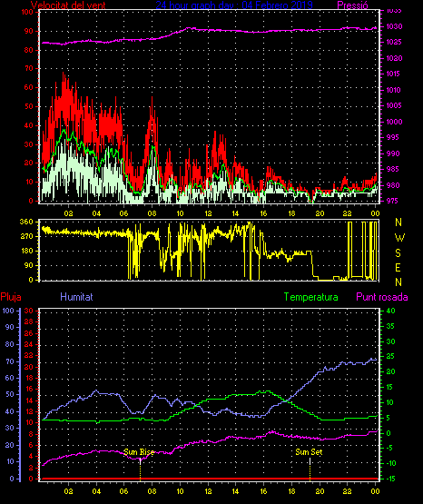Viewport: 423px width, 504px height.
Task: Click the 980 pressure axis value
Action: [394, 186]
